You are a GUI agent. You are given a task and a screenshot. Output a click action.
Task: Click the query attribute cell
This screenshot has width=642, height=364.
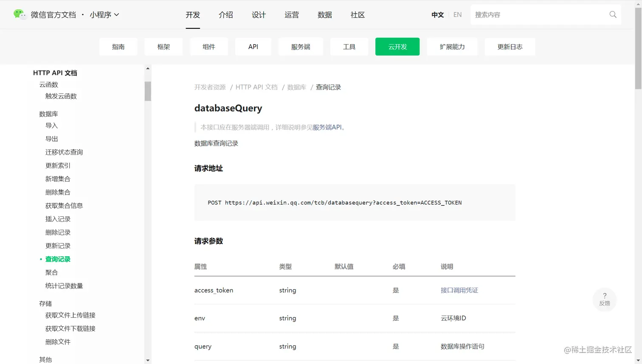click(203, 346)
